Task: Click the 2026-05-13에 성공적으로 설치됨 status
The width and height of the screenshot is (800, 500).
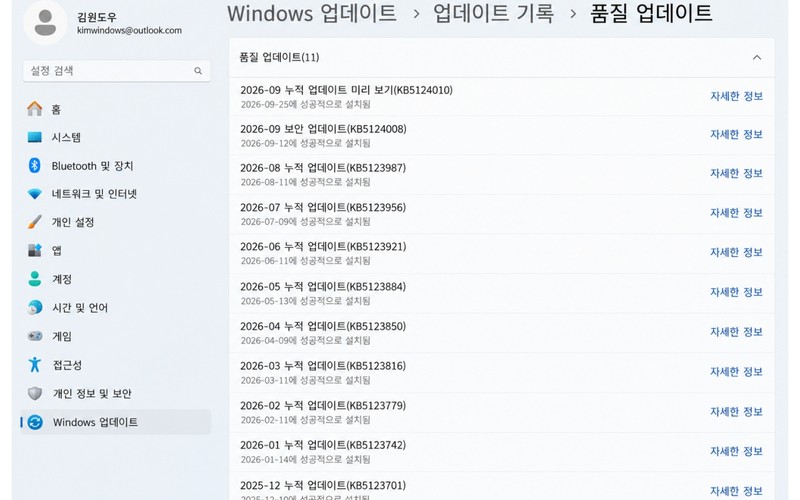Action: [305, 301]
